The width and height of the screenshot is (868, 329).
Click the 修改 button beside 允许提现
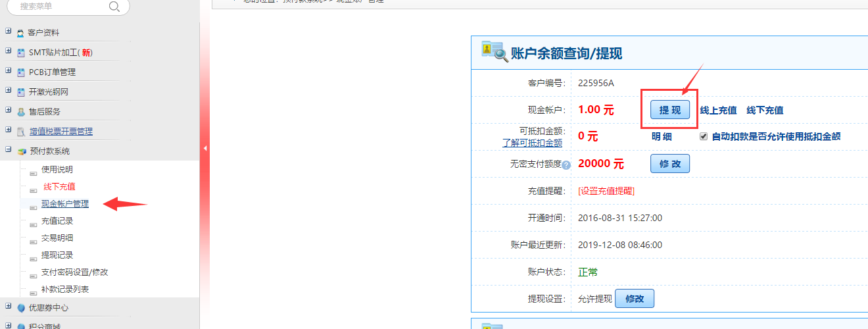[x=635, y=299]
